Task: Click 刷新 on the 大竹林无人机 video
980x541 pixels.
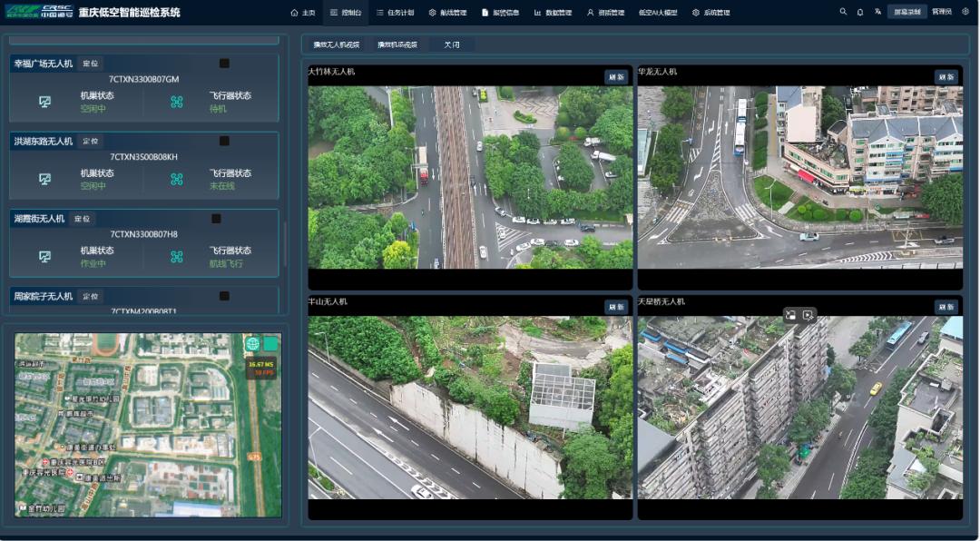Action: (616, 77)
